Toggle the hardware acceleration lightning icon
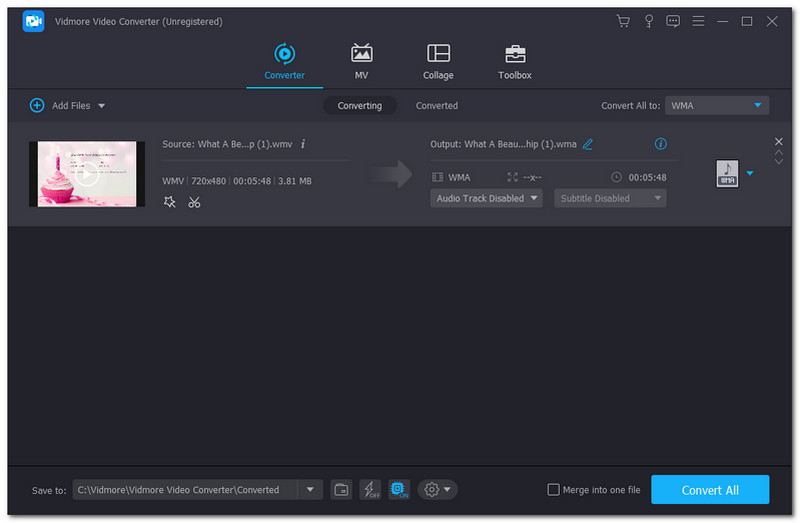This screenshot has width=800, height=523. [370, 489]
